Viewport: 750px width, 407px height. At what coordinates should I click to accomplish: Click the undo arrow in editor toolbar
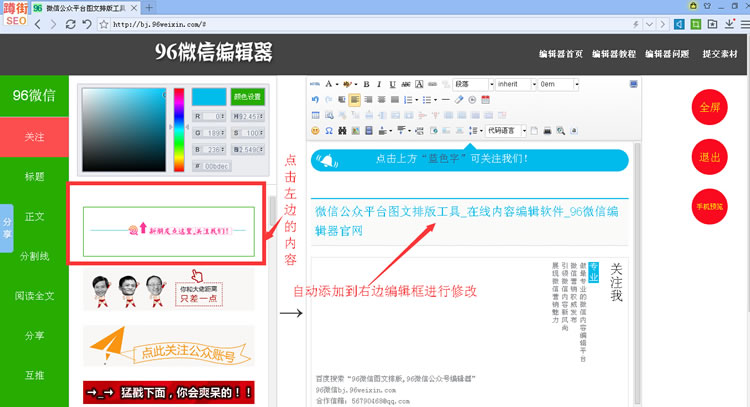pos(315,100)
